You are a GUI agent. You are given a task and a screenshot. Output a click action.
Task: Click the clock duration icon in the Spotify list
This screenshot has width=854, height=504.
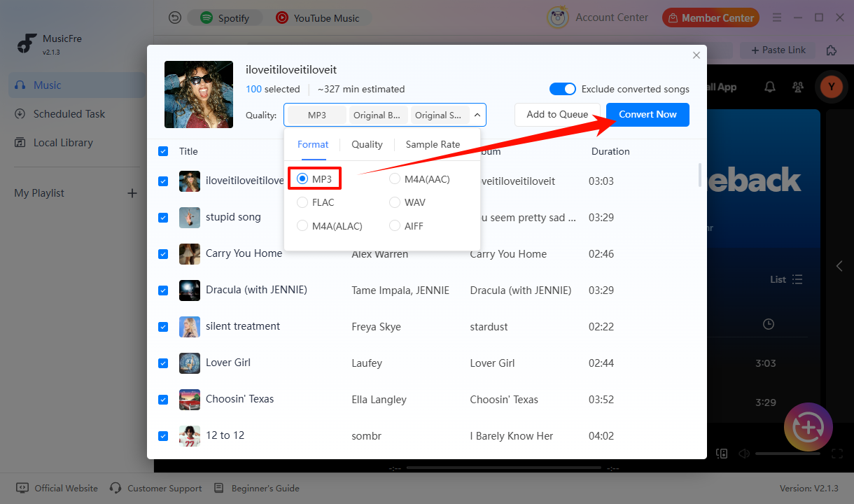pos(769,324)
